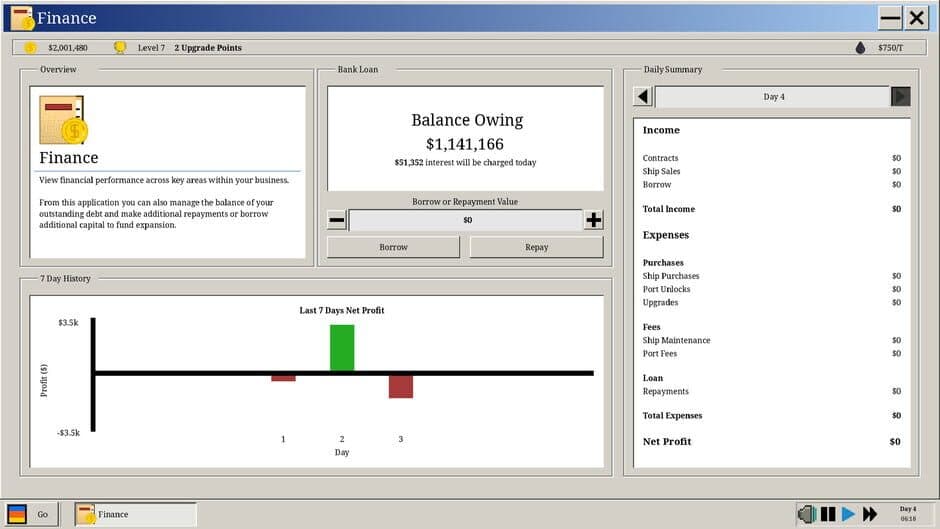Click the Day 4 selector label

(x=773, y=97)
